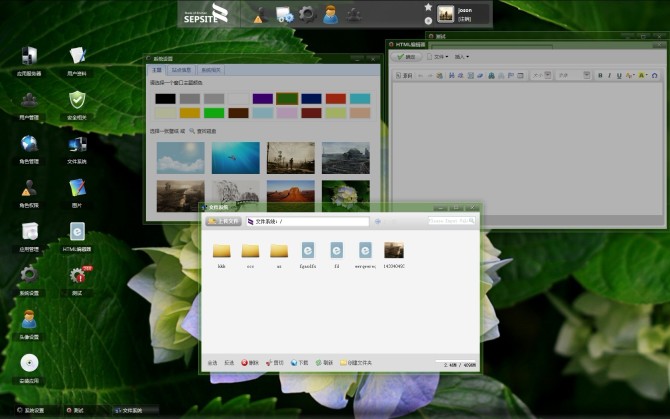The image size is (670, 419).
Task: Select the purple theme color swatch
Action: pos(263,98)
